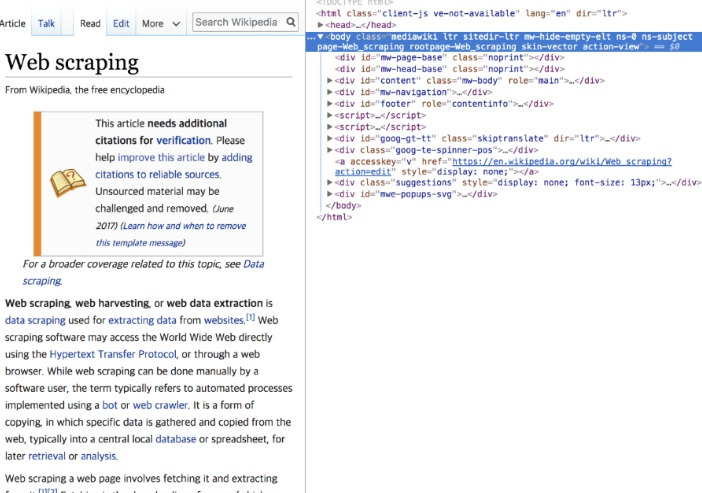The height and width of the screenshot is (493, 702).
Task: Select the Read tab
Action: pyautogui.click(x=90, y=23)
